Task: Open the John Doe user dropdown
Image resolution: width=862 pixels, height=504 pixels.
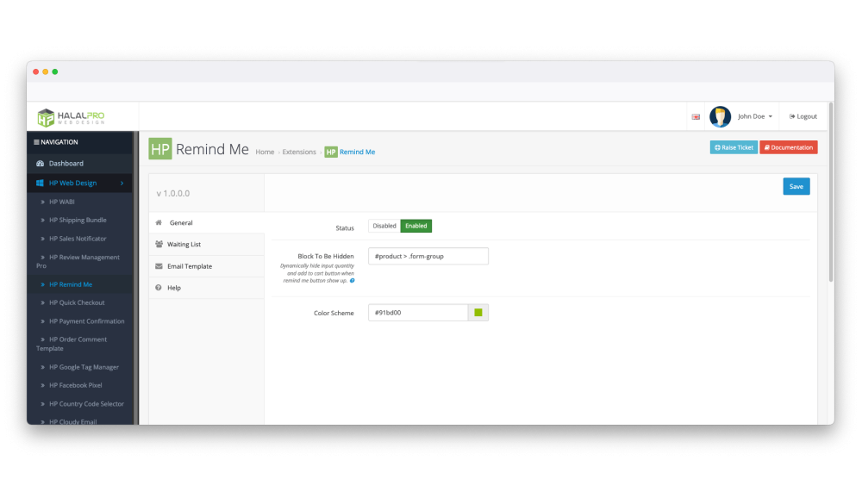Action: (x=755, y=116)
